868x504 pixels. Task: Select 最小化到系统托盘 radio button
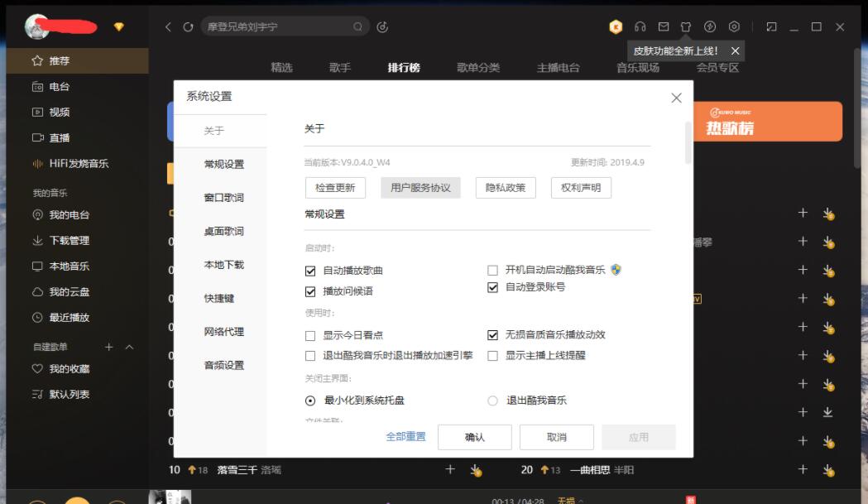point(310,401)
